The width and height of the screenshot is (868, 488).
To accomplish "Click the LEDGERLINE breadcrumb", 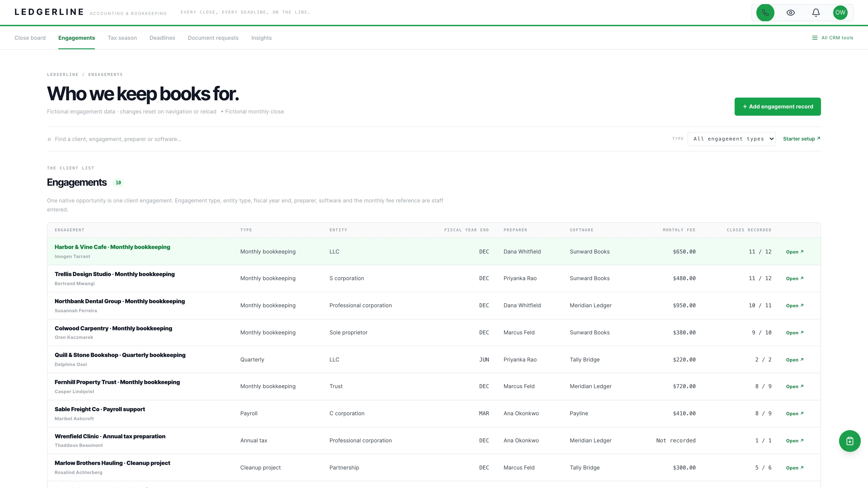I will point(63,74).
